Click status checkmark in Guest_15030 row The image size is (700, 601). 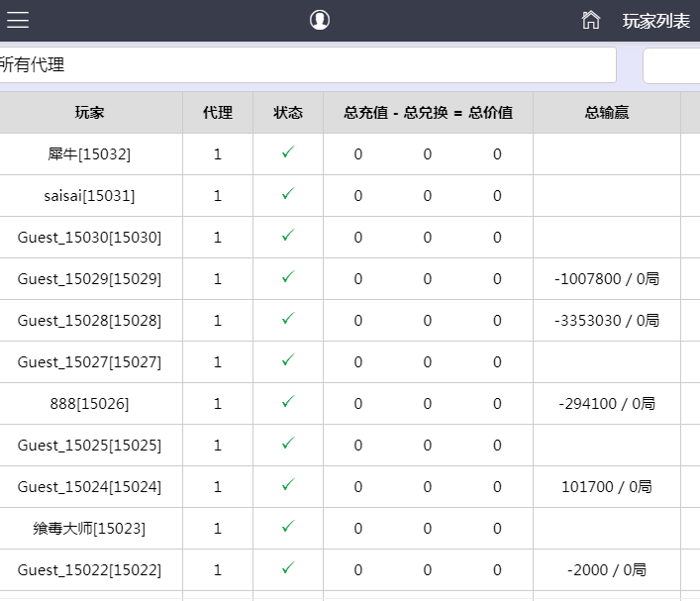pyautogui.click(x=287, y=237)
